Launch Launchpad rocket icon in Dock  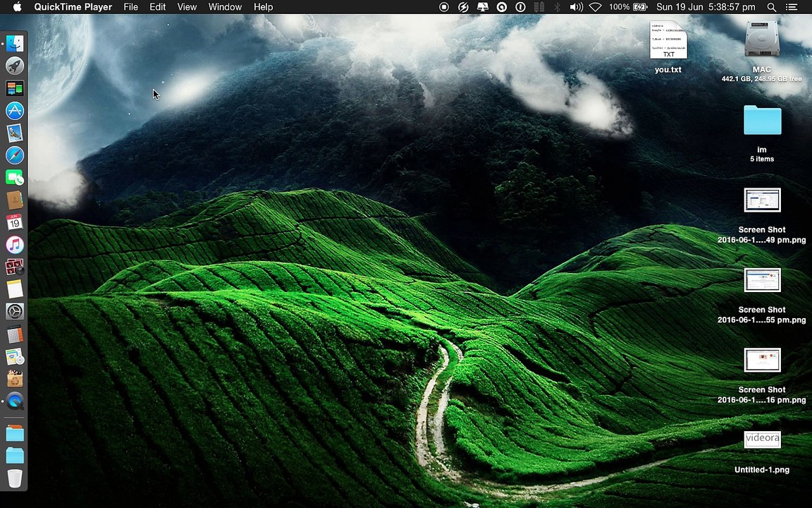pos(15,66)
